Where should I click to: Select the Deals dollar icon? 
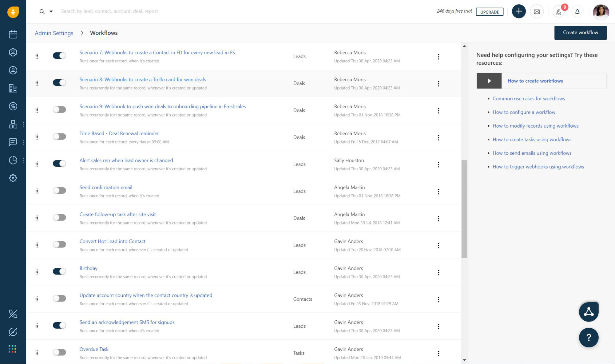click(13, 107)
